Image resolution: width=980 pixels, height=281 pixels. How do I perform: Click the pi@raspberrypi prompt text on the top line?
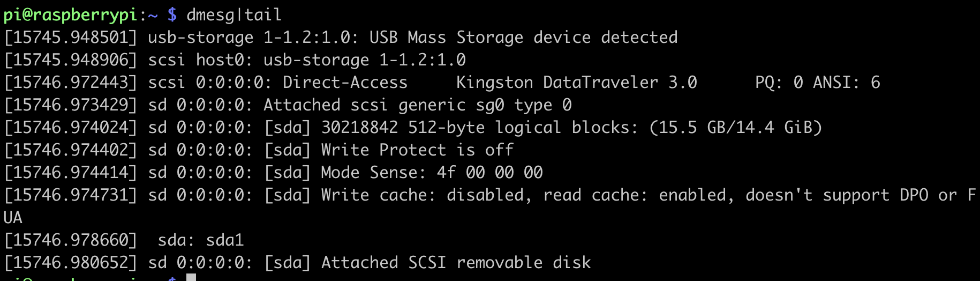click(71, 14)
